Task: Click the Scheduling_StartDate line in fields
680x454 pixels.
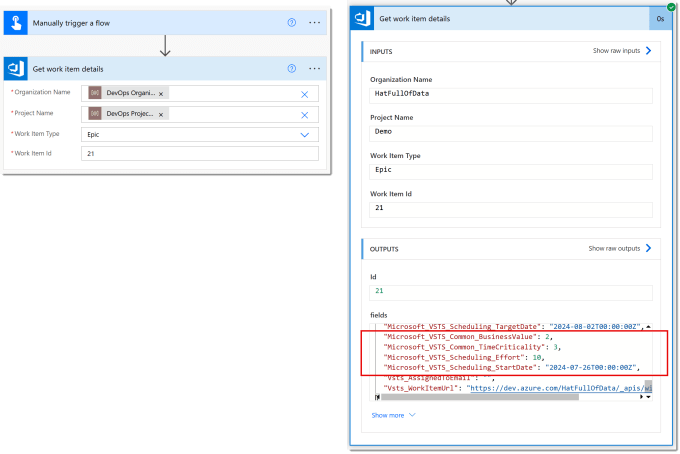Action: 512,368
